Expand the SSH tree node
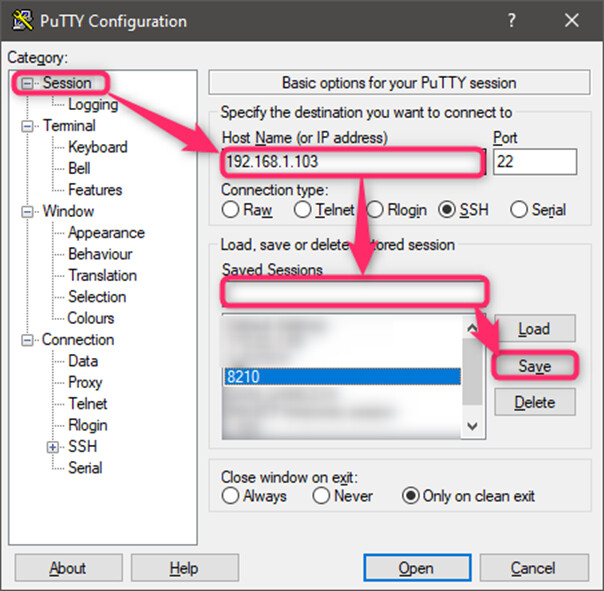The image size is (604, 591). point(52,447)
